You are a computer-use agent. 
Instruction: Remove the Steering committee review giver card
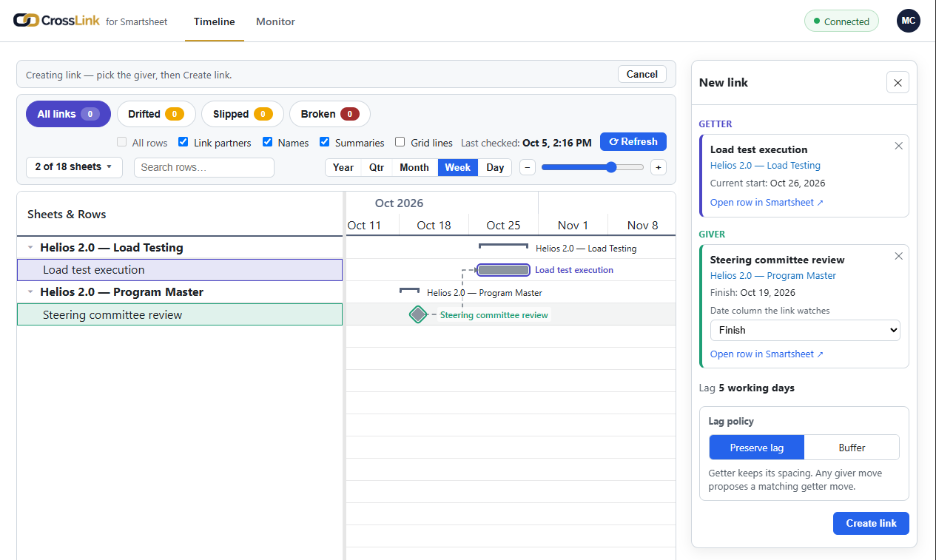point(899,256)
